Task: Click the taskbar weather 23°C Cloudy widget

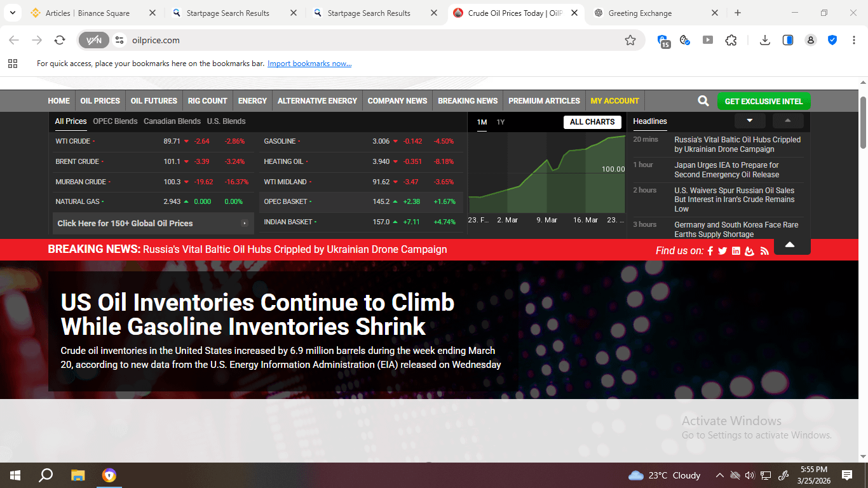Action: [x=664, y=475]
